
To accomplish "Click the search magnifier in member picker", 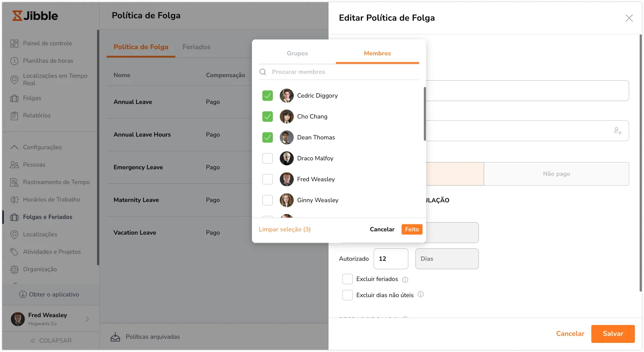I will point(263,72).
